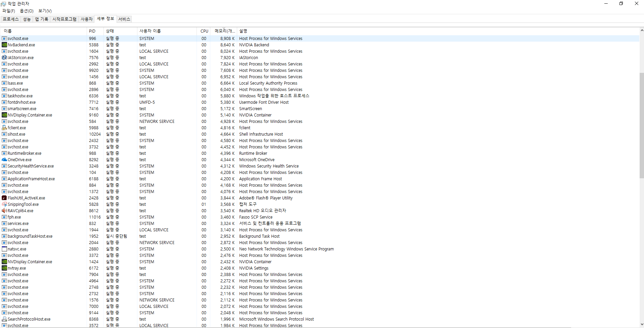Switch to the 성능 tab
This screenshot has width=644, height=328.
(27, 19)
